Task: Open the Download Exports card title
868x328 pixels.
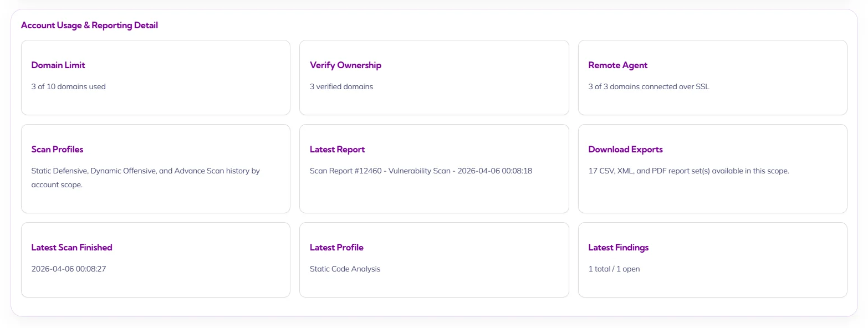Action: (x=625, y=150)
